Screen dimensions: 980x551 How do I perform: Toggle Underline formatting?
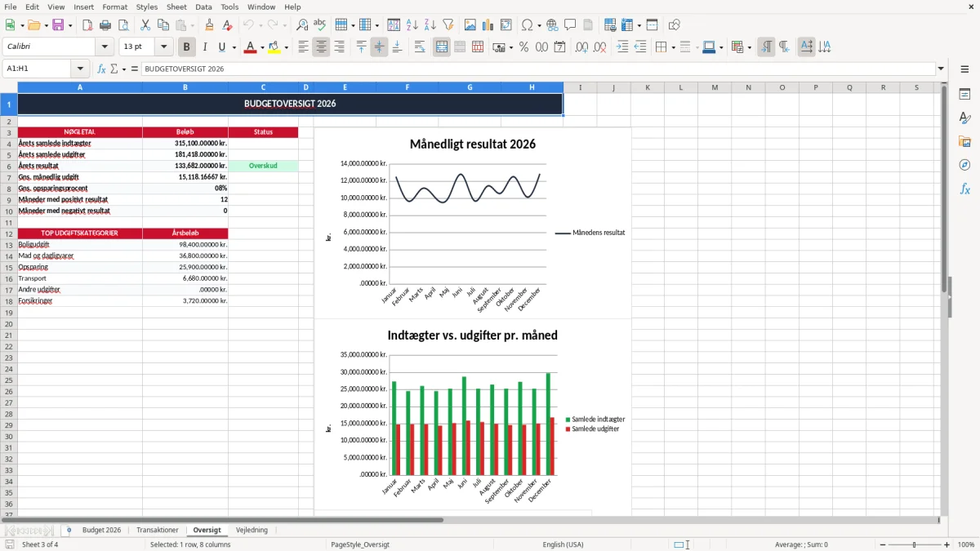point(221,47)
